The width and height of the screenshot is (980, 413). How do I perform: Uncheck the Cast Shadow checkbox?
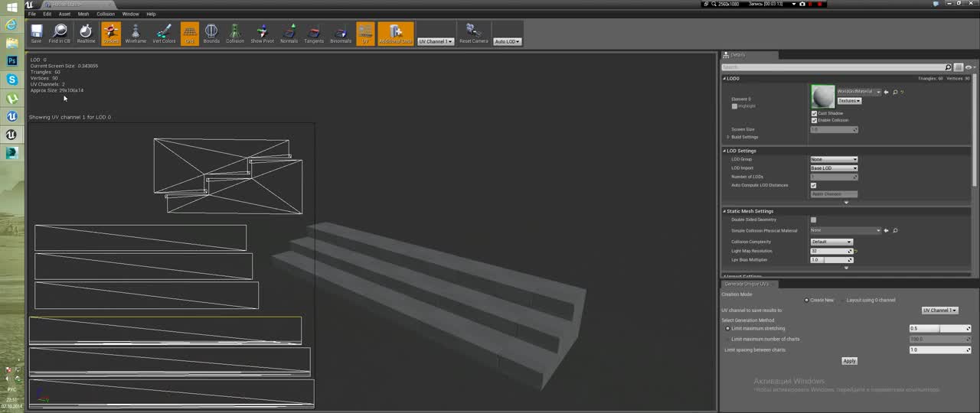click(814, 113)
